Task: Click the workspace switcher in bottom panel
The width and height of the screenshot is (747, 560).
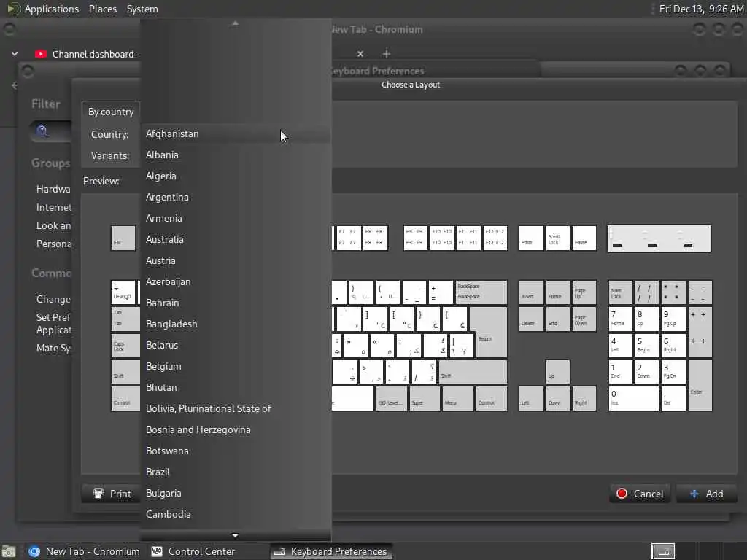Action: (x=663, y=551)
